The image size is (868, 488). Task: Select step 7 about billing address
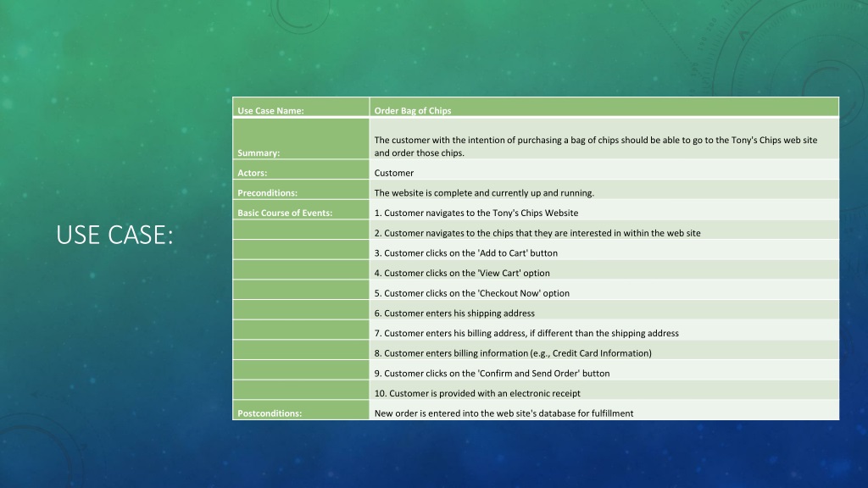point(526,333)
